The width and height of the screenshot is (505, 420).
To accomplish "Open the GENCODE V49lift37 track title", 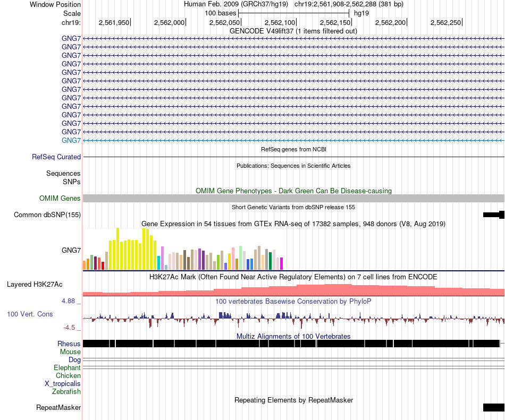I will [293, 31].
